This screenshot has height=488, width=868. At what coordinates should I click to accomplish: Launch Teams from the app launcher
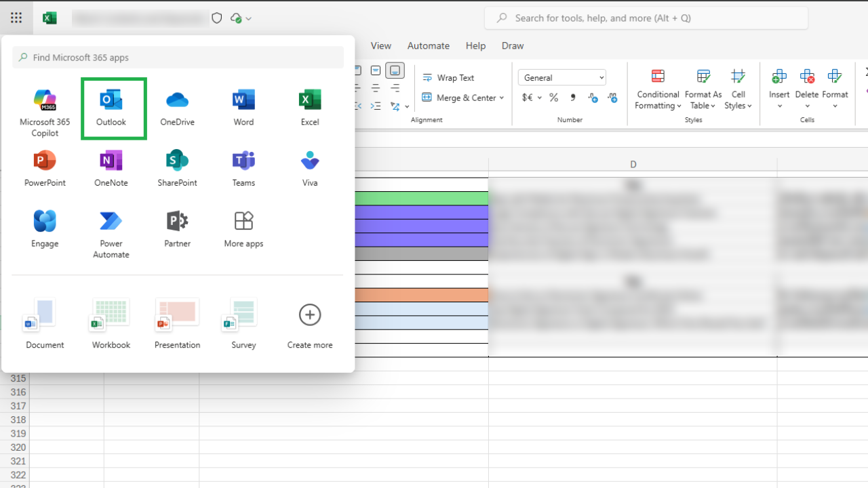(243, 169)
